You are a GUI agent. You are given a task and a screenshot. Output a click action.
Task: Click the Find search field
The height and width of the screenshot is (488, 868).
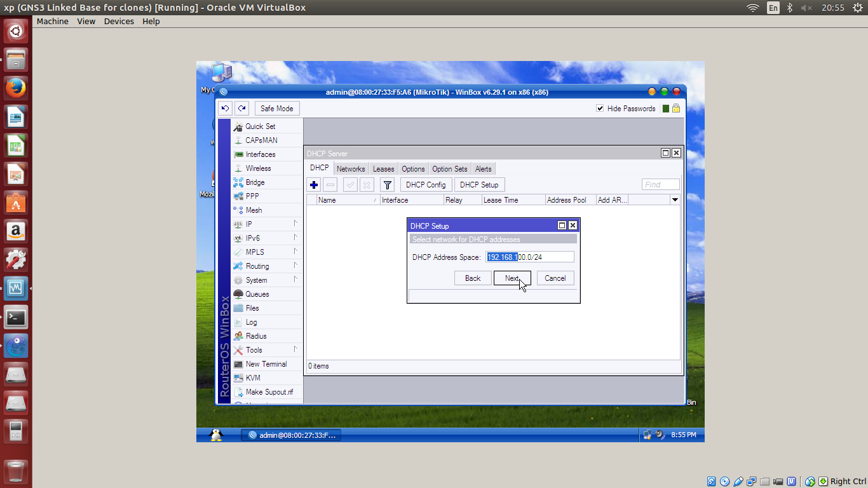click(661, 185)
